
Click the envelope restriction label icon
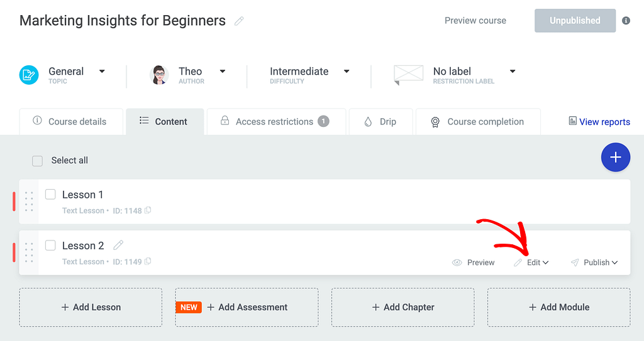(x=408, y=74)
